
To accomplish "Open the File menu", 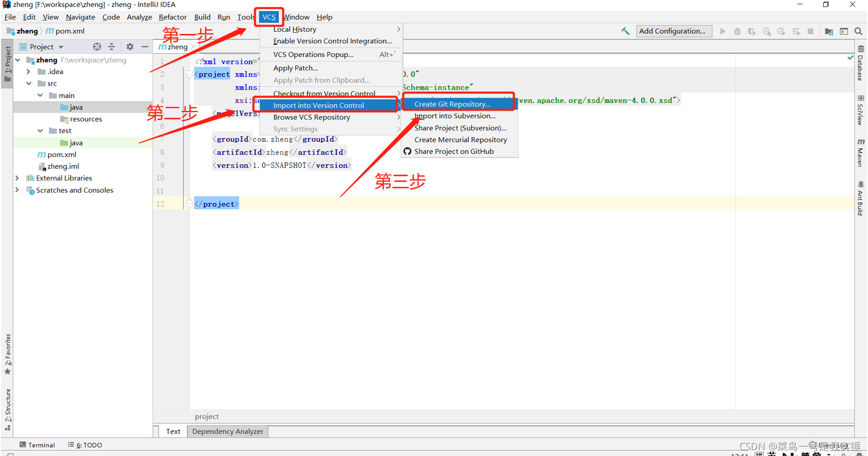I will point(10,17).
